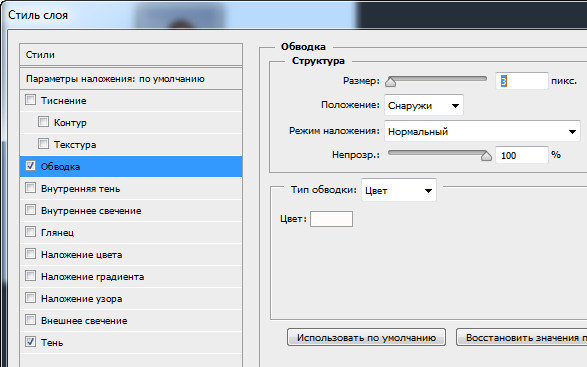The width and height of the screenshot is (587, 367).
Task: Open Внутренняя тень settings by its label
Action: tap(80, 189)
